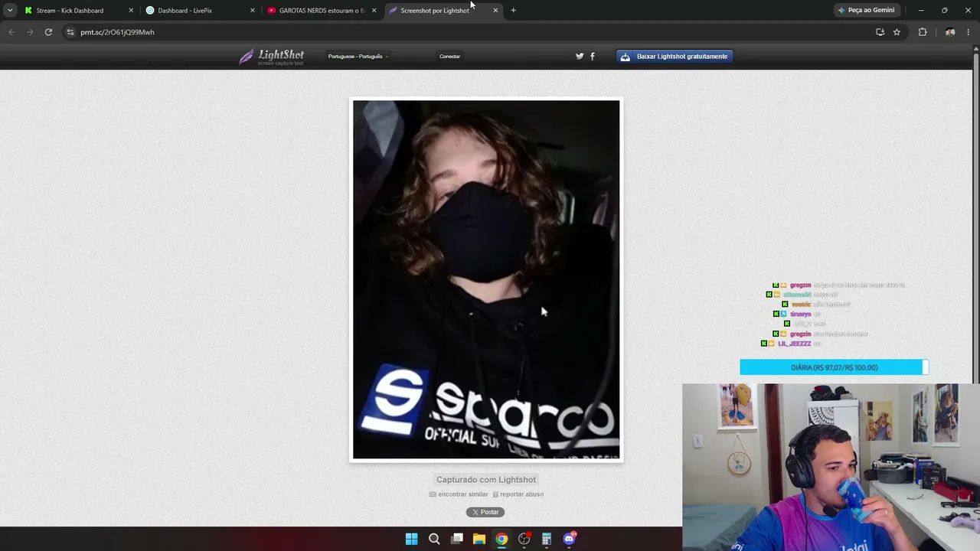This screenshot has height=551, width=980.
Task: Switch to the Stream - Kick Dashboard tab
Action: pyautogui.click(x=78, y=11)
